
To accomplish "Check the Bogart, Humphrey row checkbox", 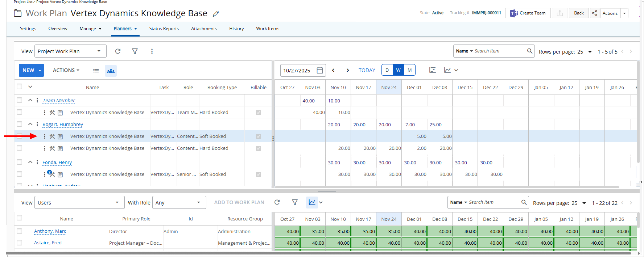I will pyautogui.click(x=20, y=124).
